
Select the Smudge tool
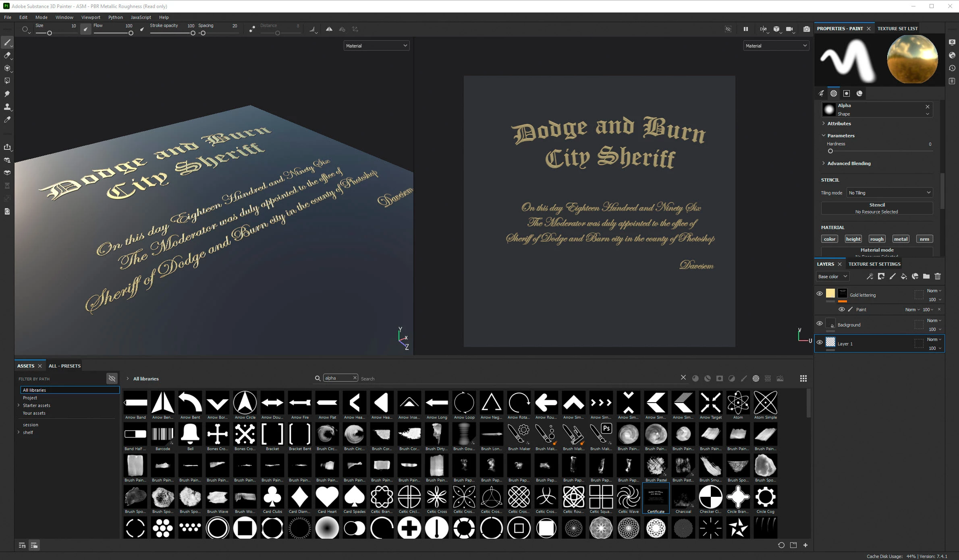tap(7, 94)
